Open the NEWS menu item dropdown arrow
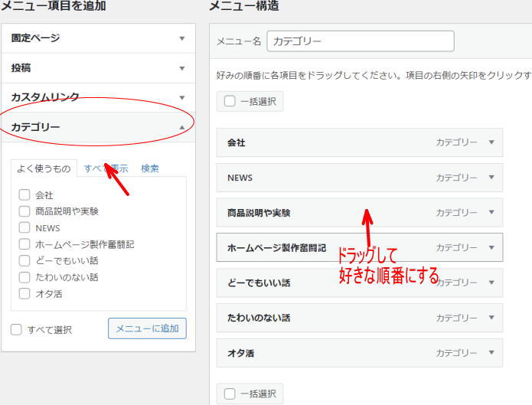This screenshot has width=532, height=405. click(x=491, y=178)
